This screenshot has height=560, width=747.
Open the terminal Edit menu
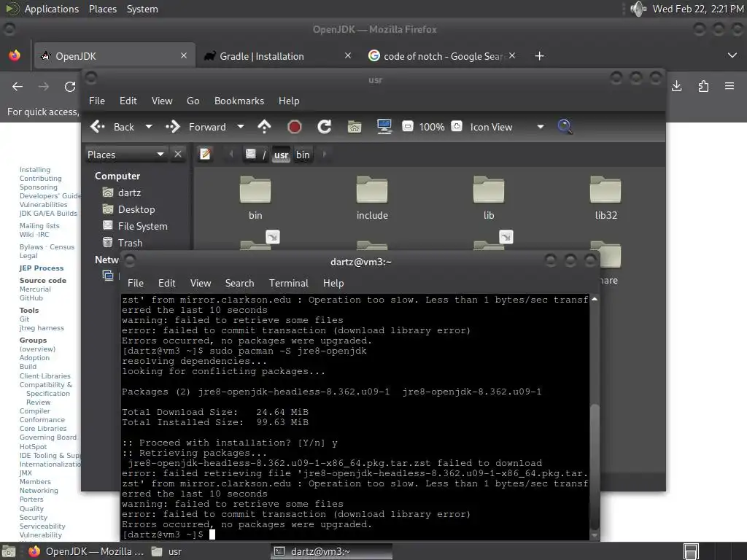tap(167, 284)
